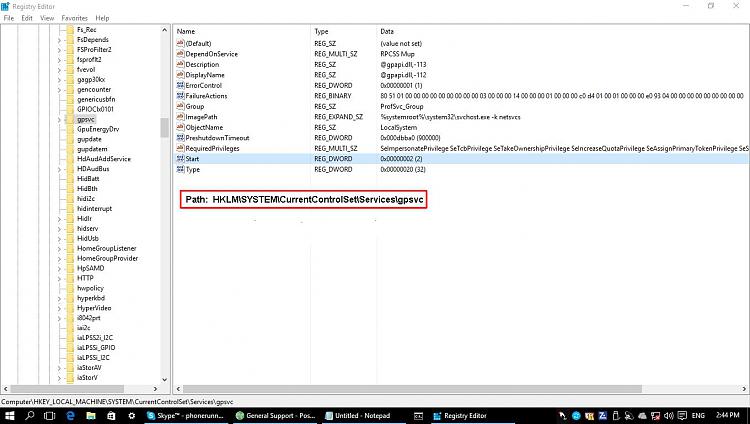750x424 pixels.
Task: Expand the HTTP tree node
Action: 59,278
